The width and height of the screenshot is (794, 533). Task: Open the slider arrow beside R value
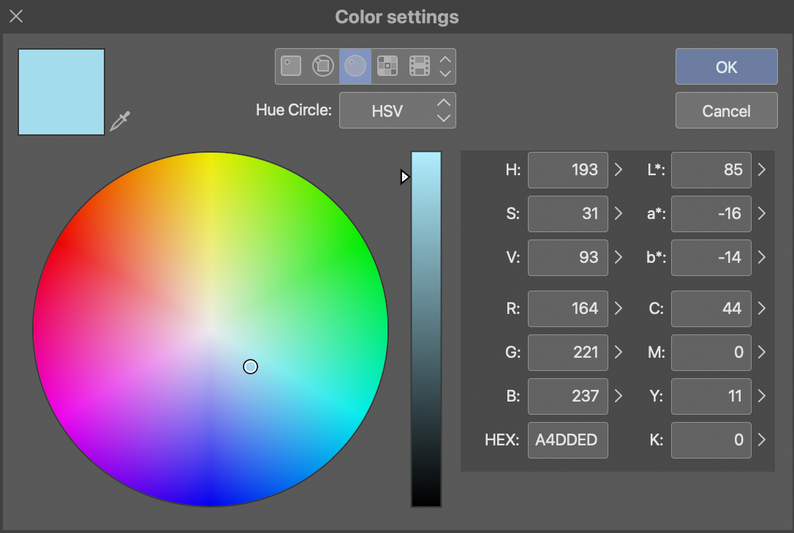pos(618,308)
